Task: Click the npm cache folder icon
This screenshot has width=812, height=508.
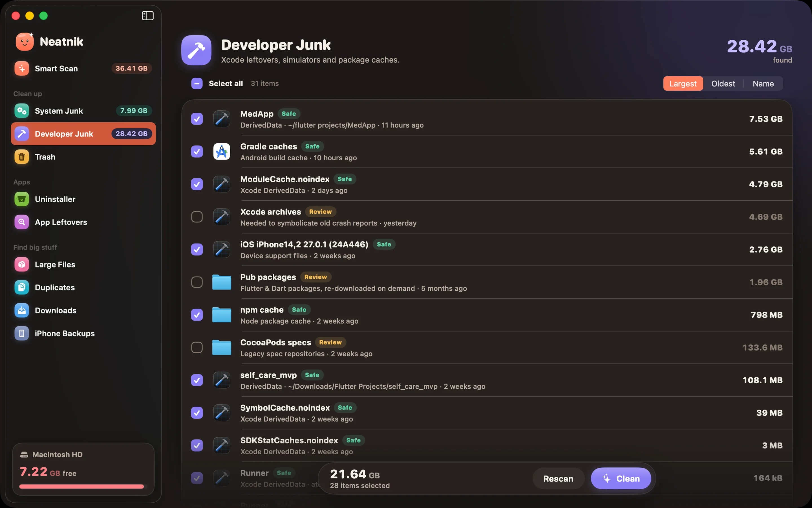Action: point(222,315)
